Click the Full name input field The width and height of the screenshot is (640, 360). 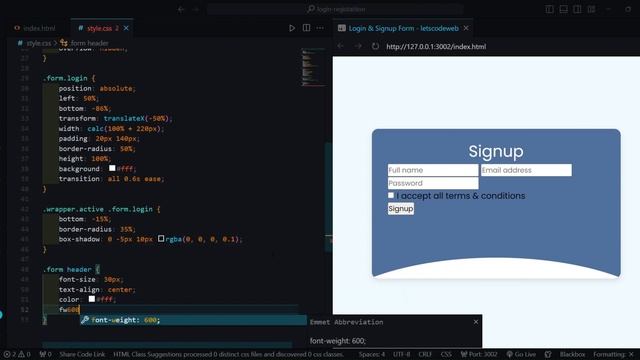point(433,170)
